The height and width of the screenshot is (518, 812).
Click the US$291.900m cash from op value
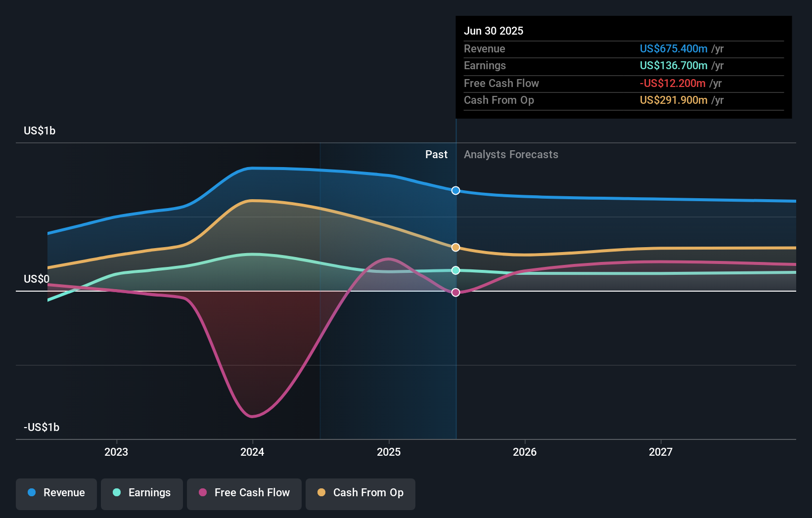(x=674, y=100)
